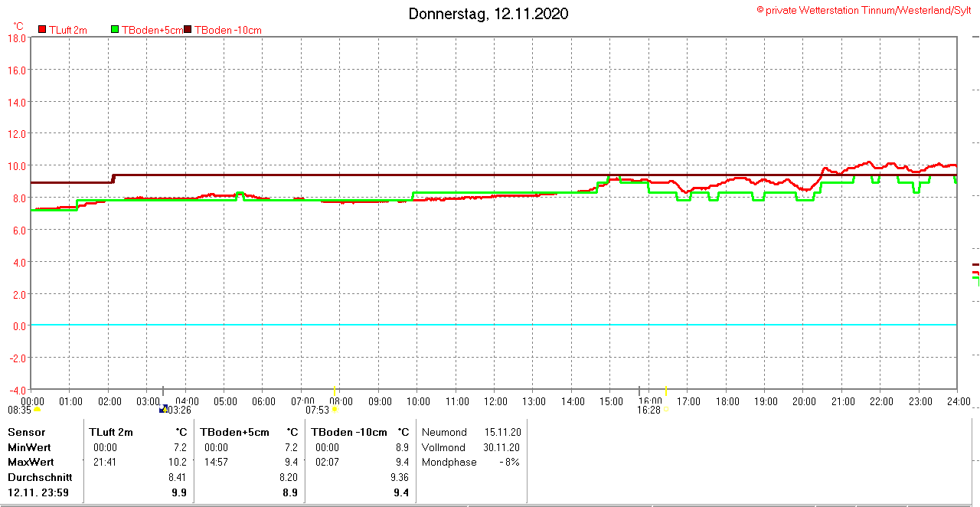Click the TBoden+5cm column header in table

[235, 432]
